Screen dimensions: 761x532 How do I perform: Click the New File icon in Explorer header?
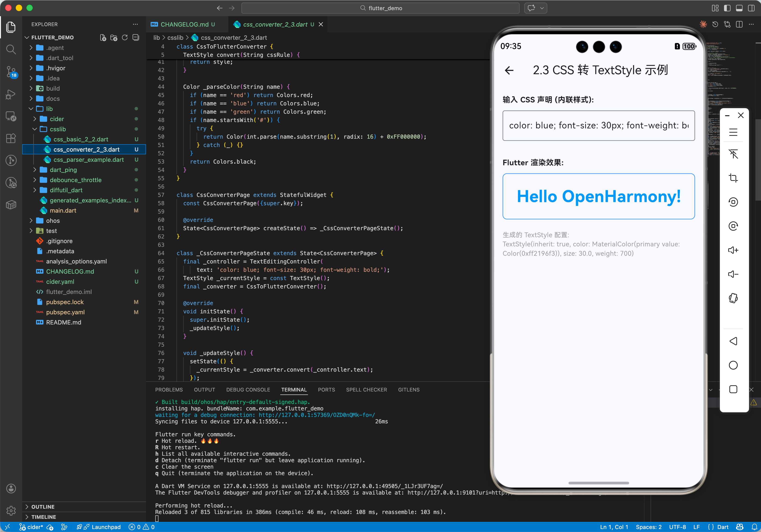(x=103, y=37)
